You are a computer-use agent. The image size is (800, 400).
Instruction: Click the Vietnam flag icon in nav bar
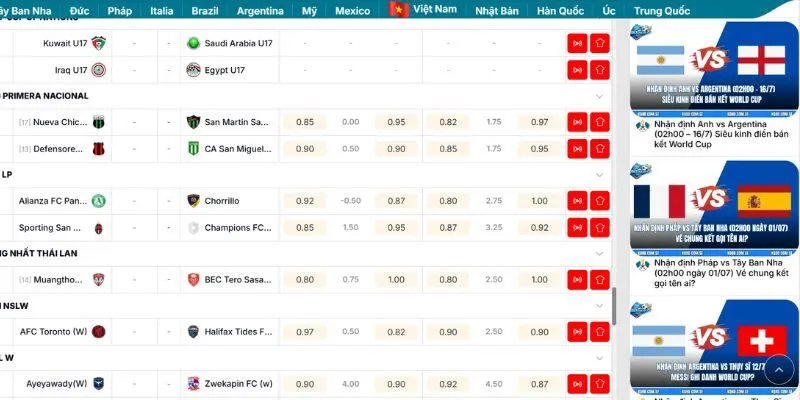tap(398, 9)
